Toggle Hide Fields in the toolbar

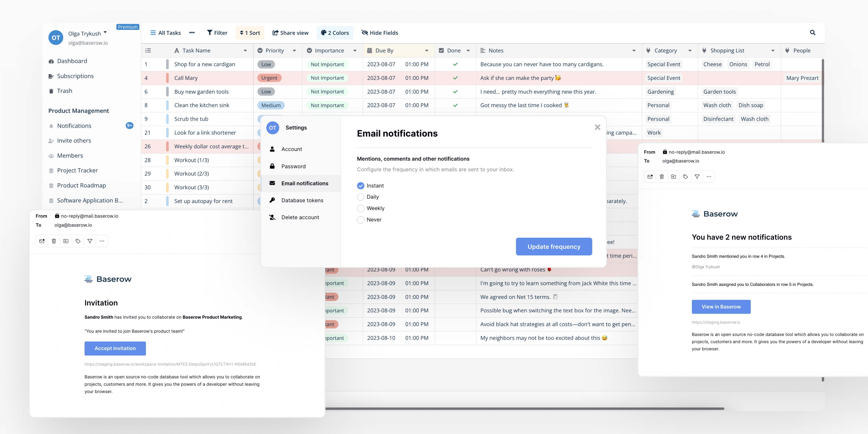380,33
